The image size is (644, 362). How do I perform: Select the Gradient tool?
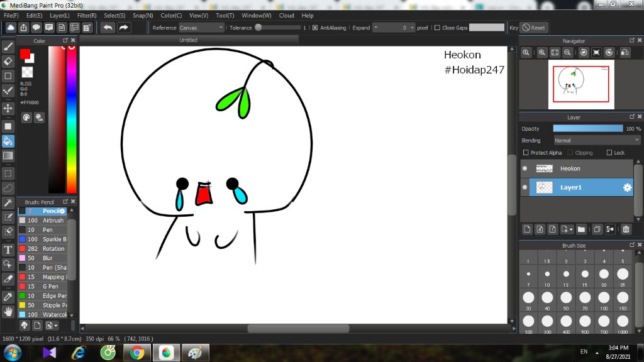click(x=8, y=156)
